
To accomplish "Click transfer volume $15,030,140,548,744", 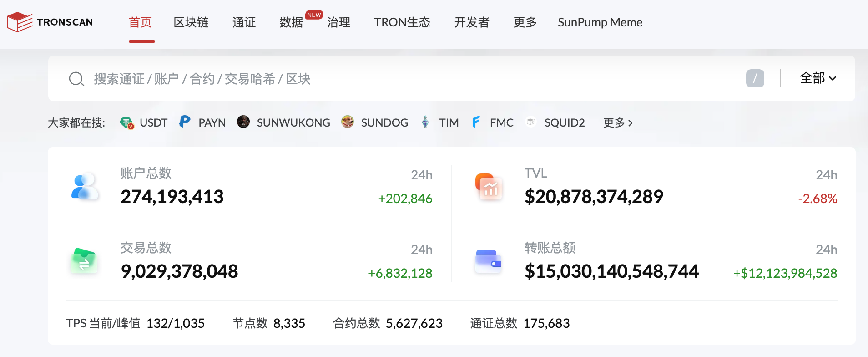I will pyautogui.click(x=611, y=271).
